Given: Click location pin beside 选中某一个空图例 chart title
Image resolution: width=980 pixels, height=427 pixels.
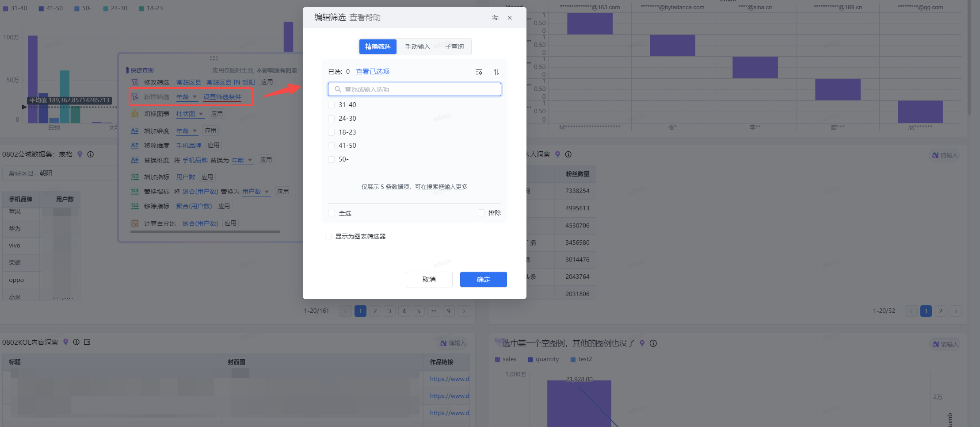Looking at the screenshot, I should pyautogui.click(x=642, y=343).
